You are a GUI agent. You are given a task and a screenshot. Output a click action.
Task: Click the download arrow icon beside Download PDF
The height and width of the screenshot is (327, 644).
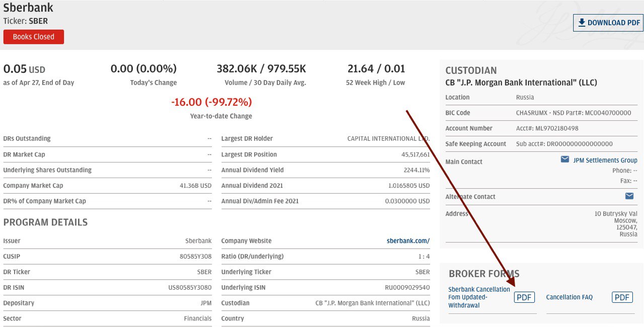pyautogui.click(x=582, y=23)
